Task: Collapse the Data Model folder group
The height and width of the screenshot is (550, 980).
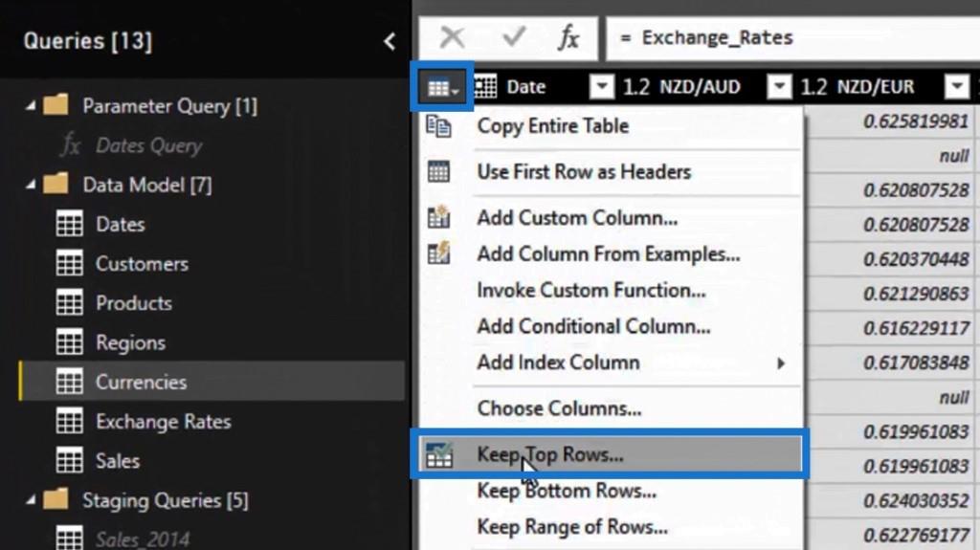Action: click(32, 185)
